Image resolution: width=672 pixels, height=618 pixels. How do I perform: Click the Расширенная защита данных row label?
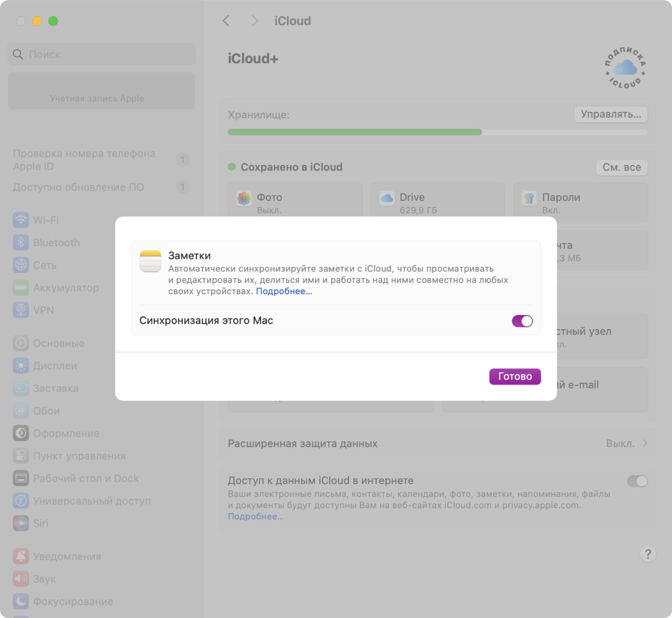[302, 444]
